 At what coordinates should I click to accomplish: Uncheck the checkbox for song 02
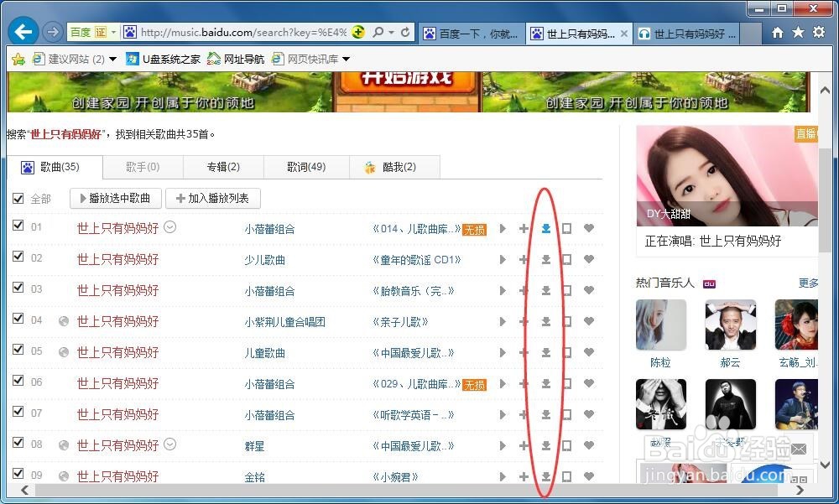[x=18, y=257]
